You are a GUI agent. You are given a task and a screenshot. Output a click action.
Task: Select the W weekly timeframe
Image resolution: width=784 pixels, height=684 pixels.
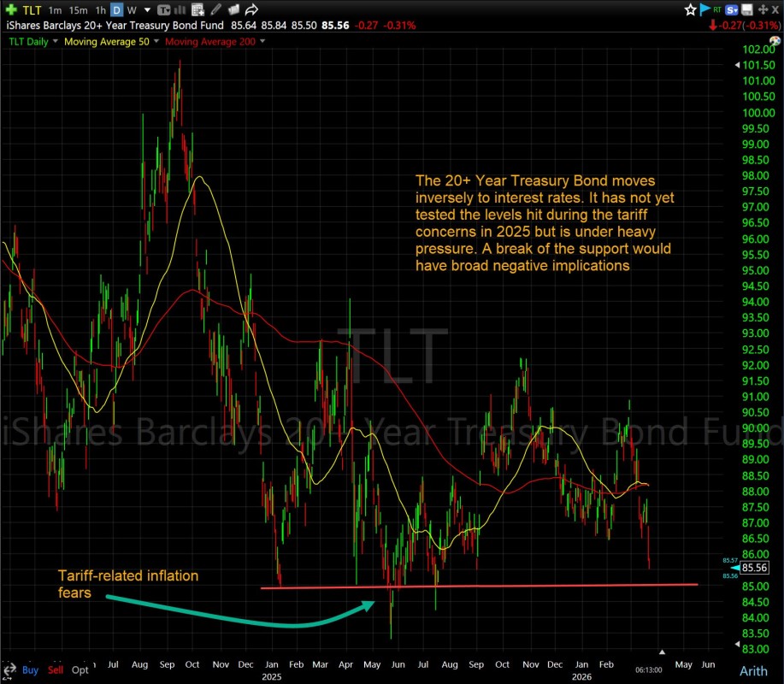tap(131, 10)
